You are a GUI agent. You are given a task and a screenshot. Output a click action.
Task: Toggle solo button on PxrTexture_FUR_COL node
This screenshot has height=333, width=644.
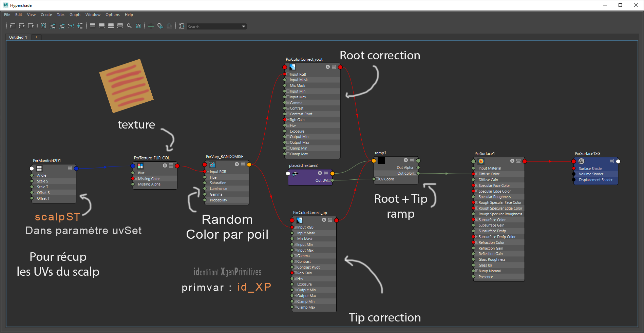tap(165, 165)
